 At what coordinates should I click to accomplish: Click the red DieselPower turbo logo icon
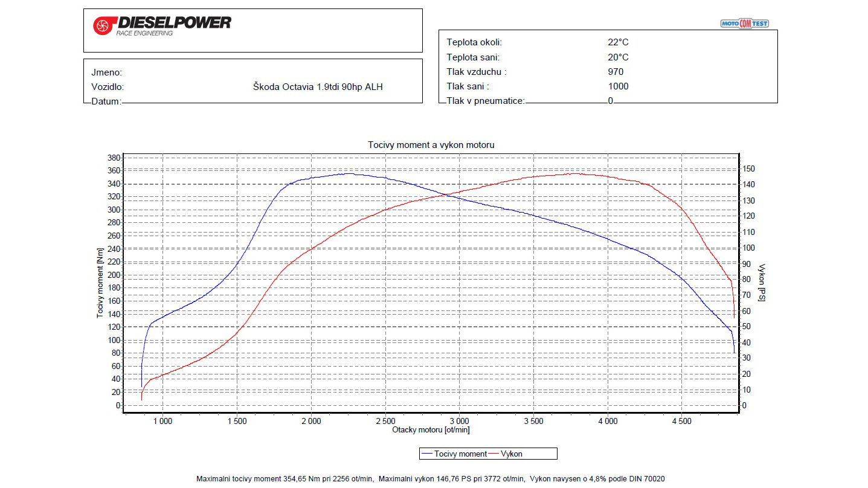click(x=103, y=25)
